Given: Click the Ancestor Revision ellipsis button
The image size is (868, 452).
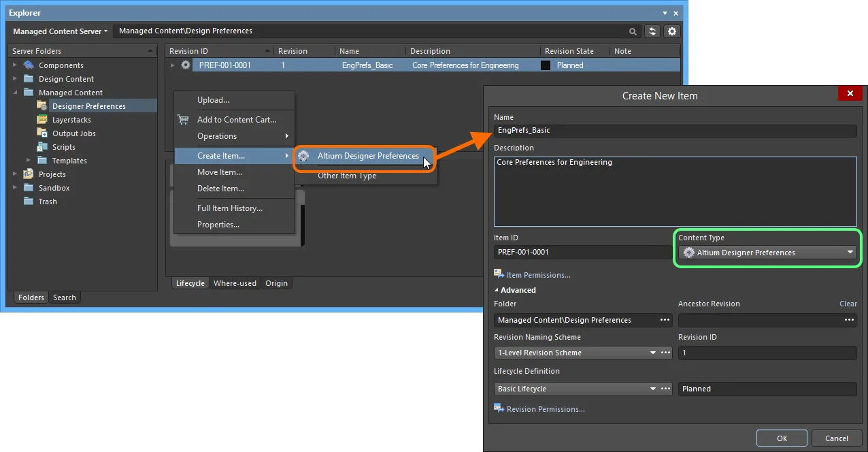Looking at the screenshot, I should (x=850, y=320).
